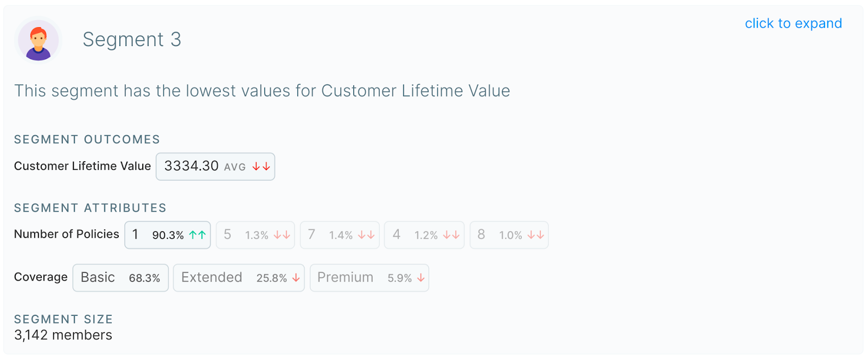This screenshot has width=868, height=362.
Task: Expand the Extended coverage attribute chip
Action: (x=238, y=277)
